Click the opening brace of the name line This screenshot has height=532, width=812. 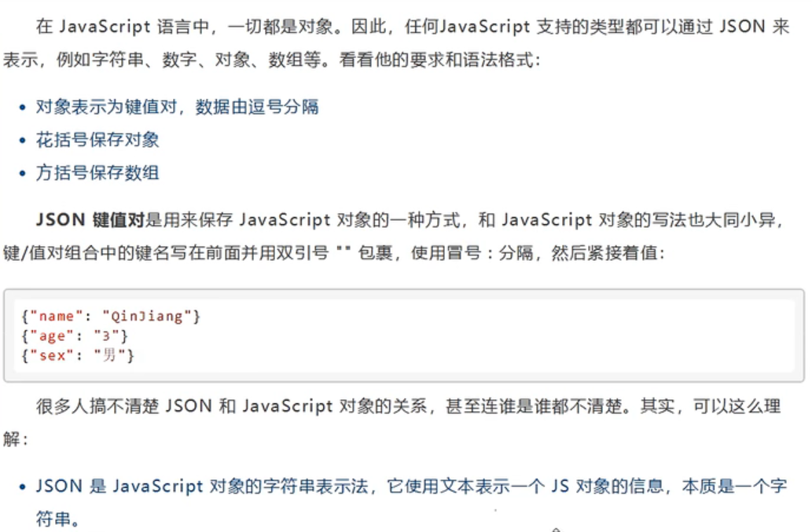point(26,317)
